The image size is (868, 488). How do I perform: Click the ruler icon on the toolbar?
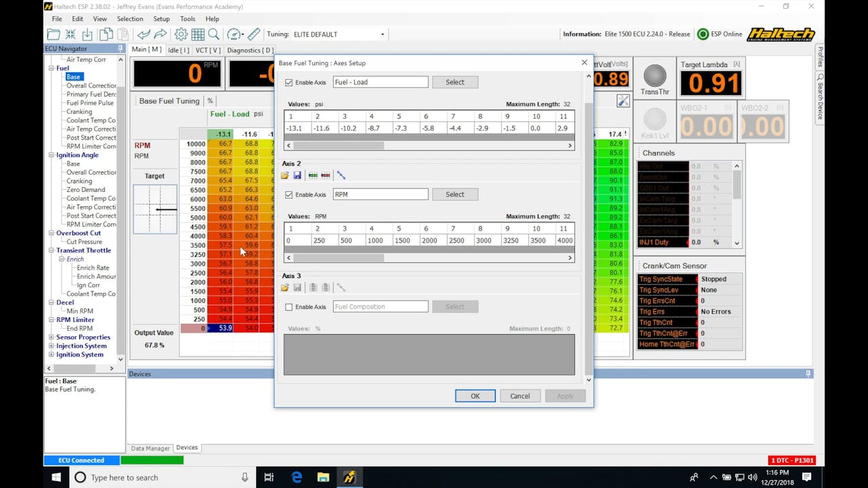point(254,34)
